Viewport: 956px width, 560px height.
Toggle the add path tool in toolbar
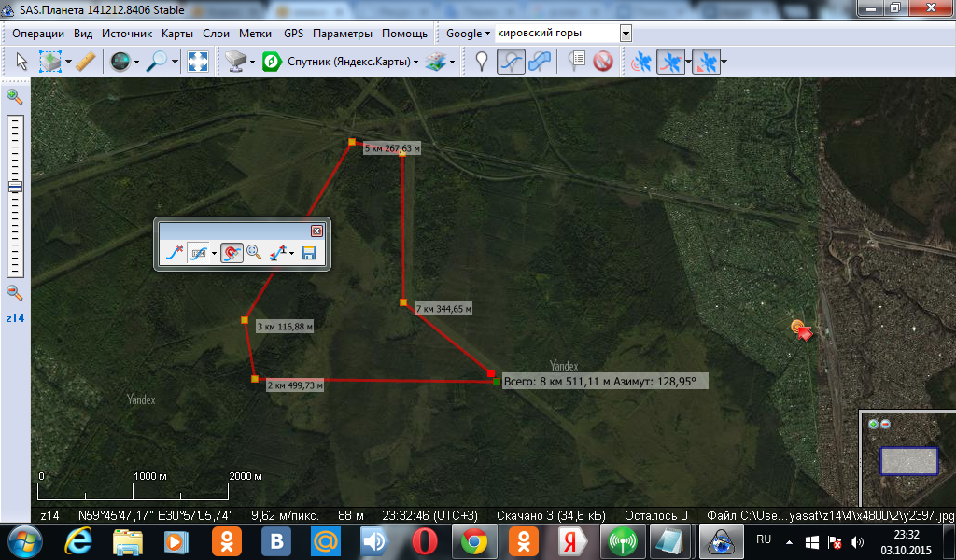(x=510, y=62)
